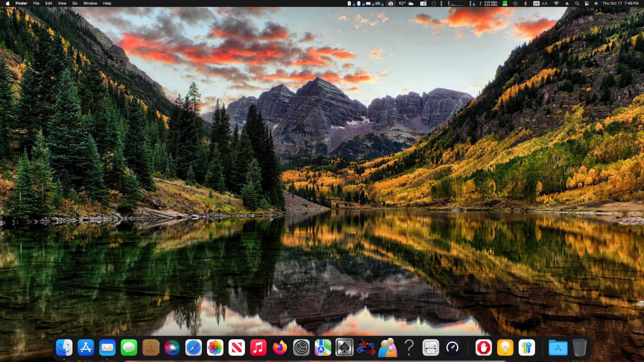Click the date and time clock
This screenshot has height=362, width=644.
click(x=620, y=4)
